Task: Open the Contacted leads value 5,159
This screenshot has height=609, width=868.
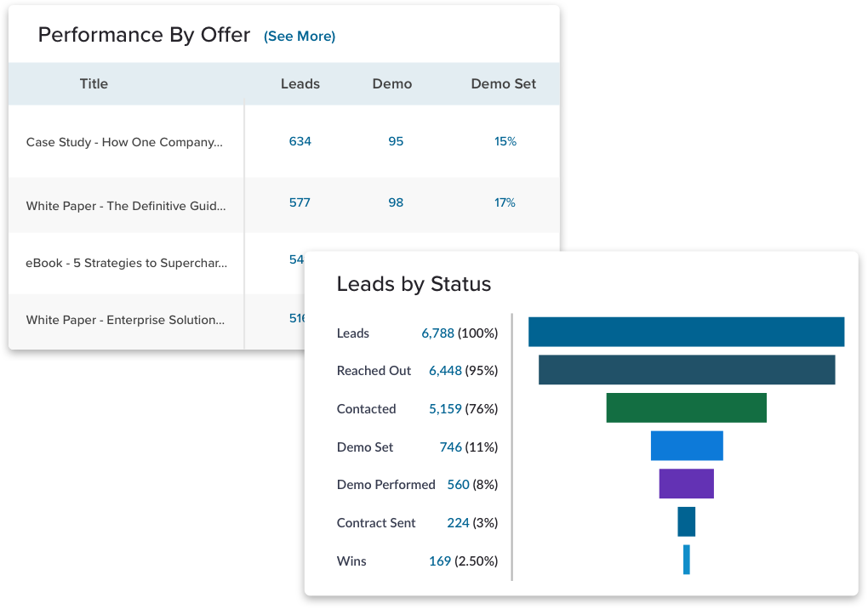Action: coord(445,408)
